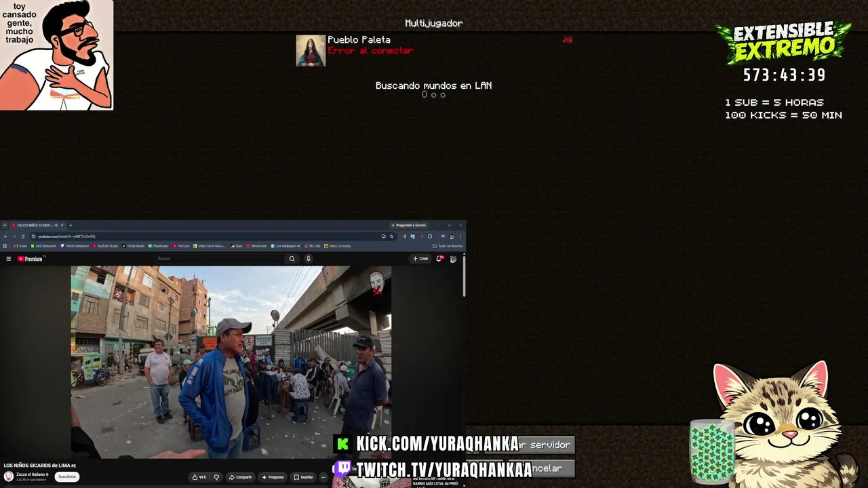Open the Todos los favoritos folder
The width and height of the screenshot is (868, 488).
448,246
